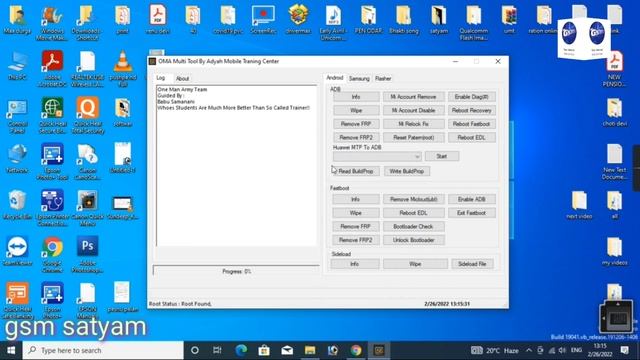640x360 pixels.
Task: Open the drivermax desktop icon
Action: point(298,19)
